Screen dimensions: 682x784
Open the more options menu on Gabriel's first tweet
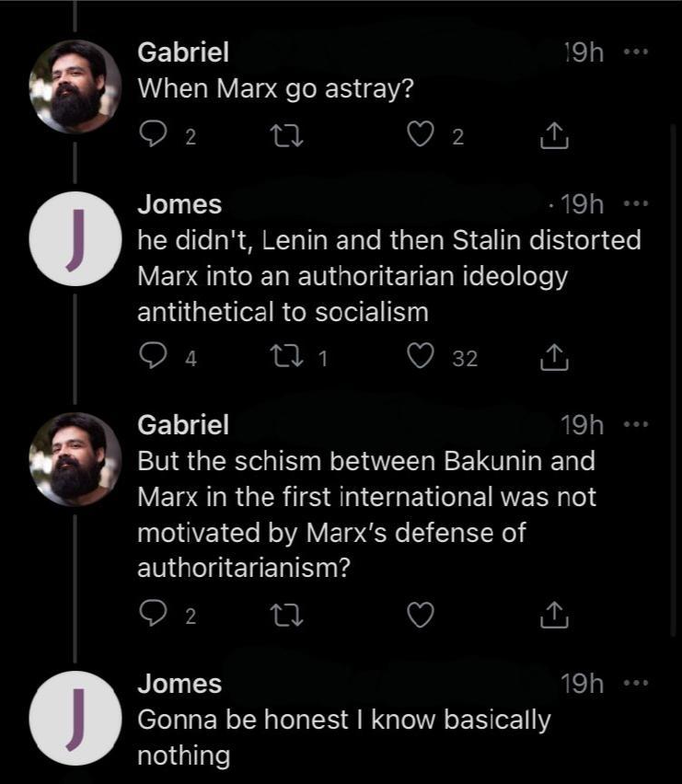click(x=637, y=52)
